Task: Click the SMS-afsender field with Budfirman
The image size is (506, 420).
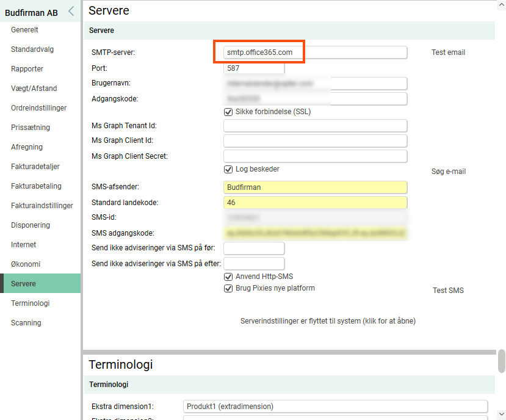Action: click(315, 187)
